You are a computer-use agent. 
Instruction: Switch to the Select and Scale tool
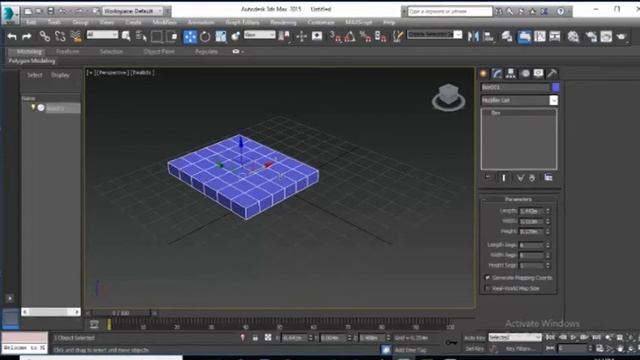tap(221, 37)
